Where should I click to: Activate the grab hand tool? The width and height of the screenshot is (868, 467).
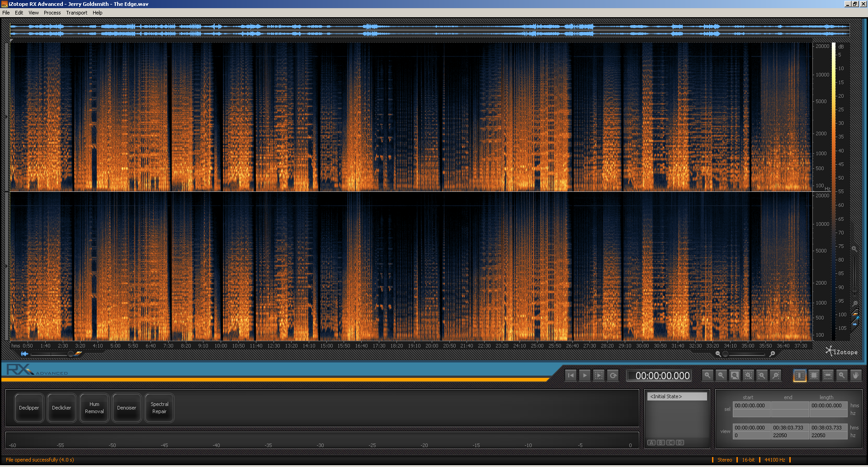[x=855, y=375]
